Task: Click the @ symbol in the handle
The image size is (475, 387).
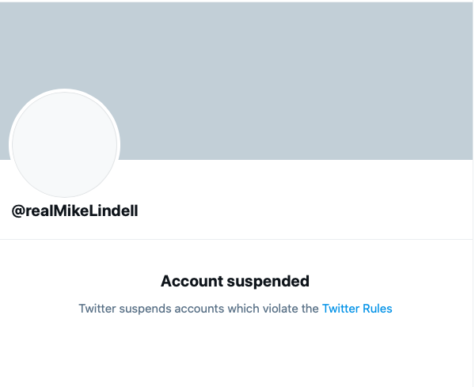Action: [18, 211]
